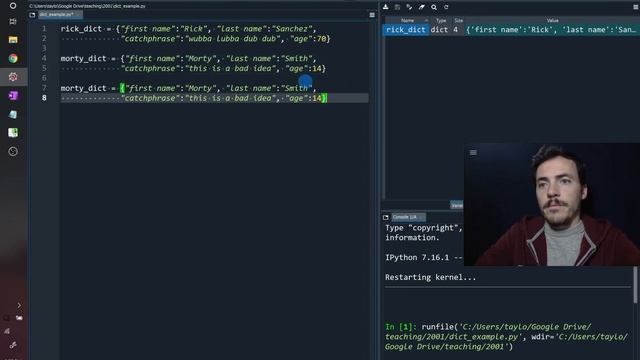Open File Explorer from the taskbar
The image size is (640, 360).
coord(13,40)
